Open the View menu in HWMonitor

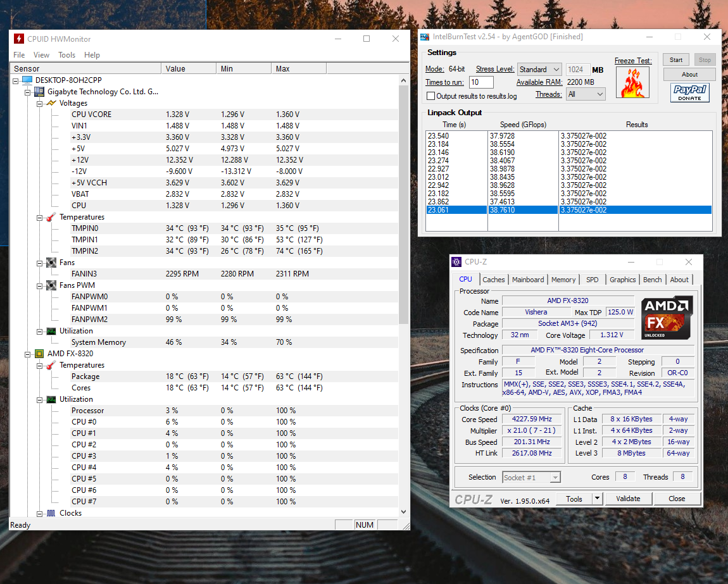[41, 55]
